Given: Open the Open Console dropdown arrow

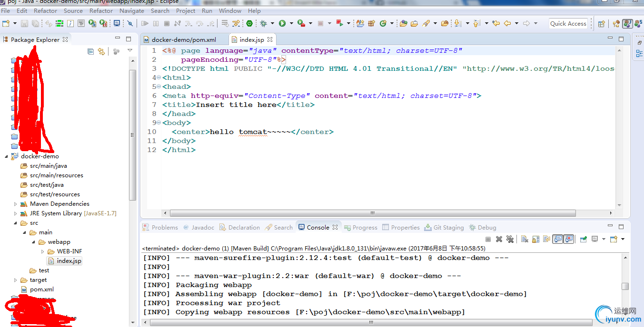Looking at the screenshot, I should pos(622,239).
